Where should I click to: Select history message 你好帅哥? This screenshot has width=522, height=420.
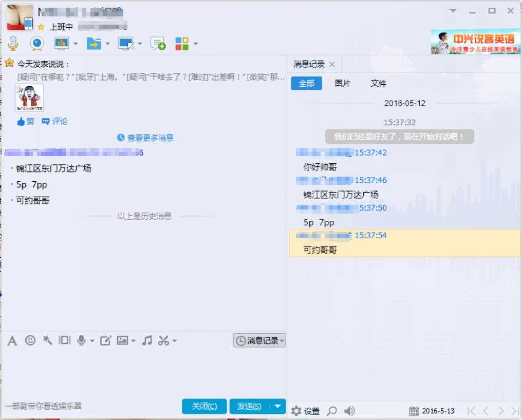(x=320, y=167)
